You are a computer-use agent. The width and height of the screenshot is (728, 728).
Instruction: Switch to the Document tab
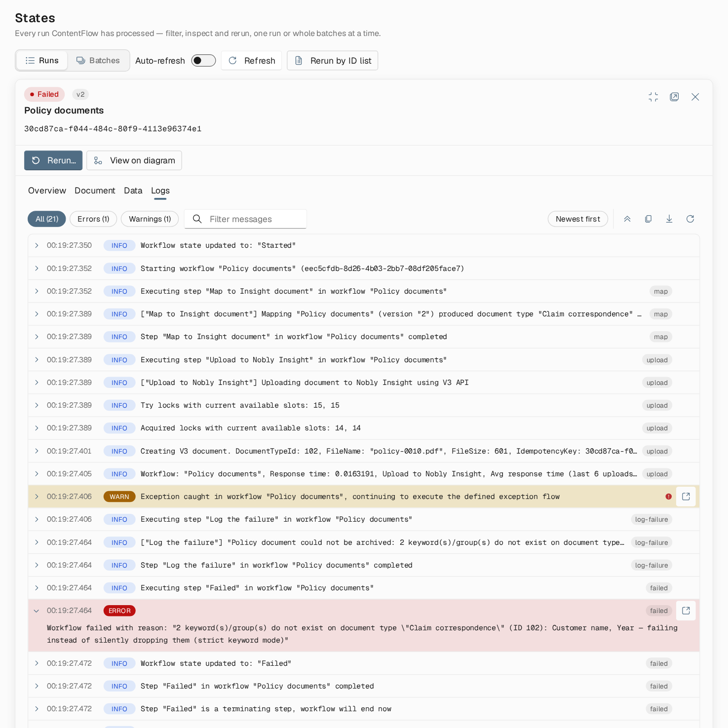pos(95,191)
